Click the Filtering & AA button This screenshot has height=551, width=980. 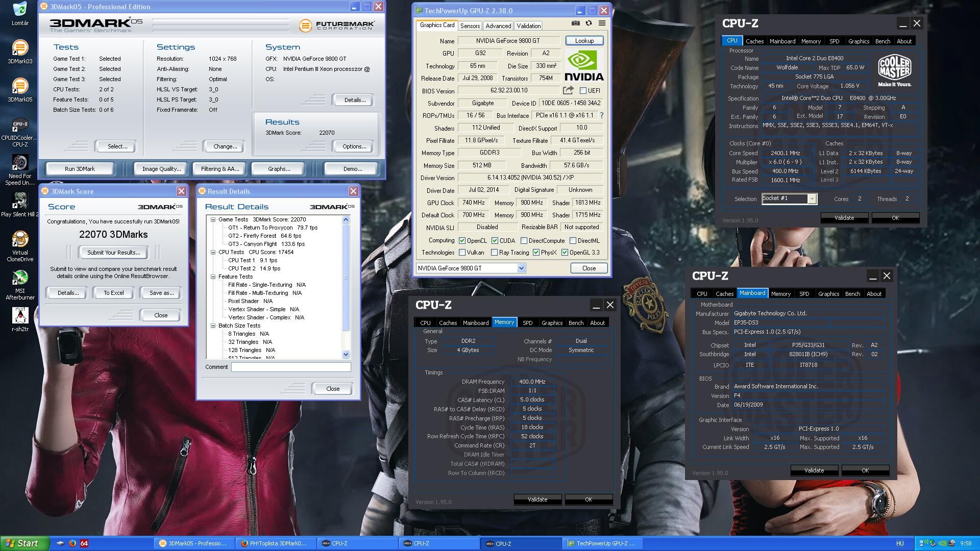tap(220, 169)
